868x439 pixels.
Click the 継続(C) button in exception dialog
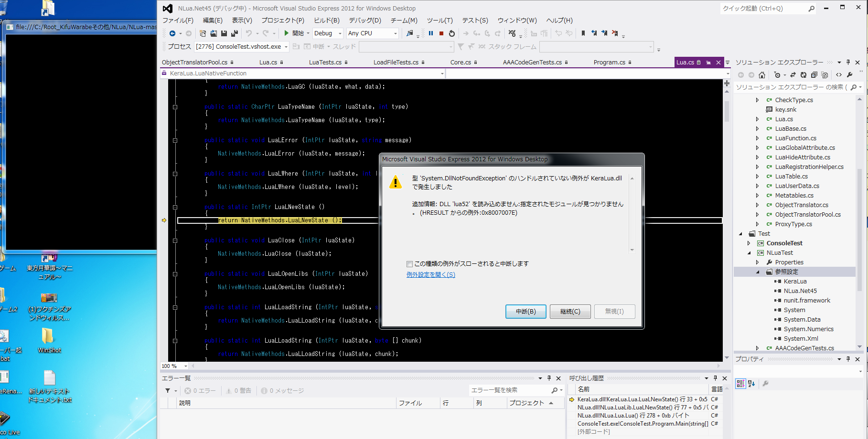tap(570, 312)
